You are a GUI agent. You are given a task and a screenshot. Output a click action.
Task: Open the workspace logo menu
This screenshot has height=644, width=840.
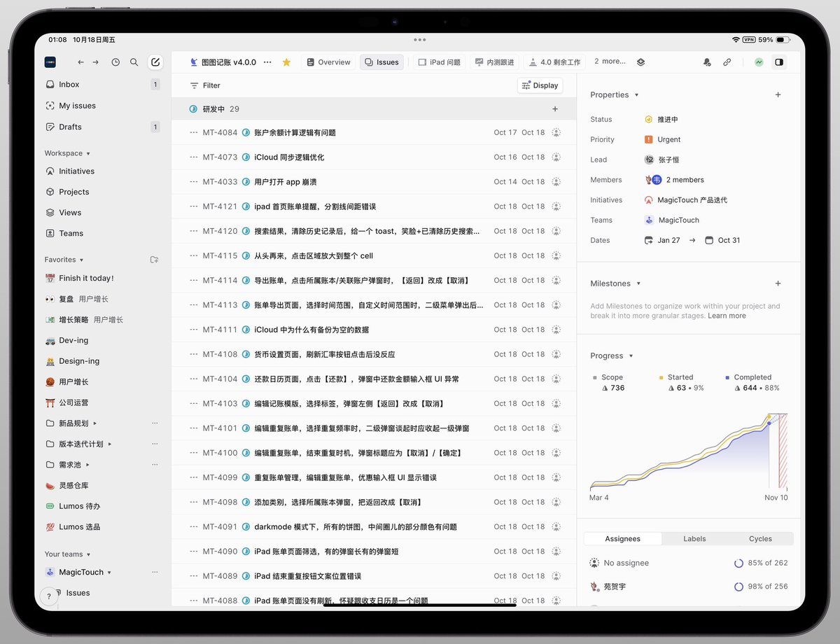click(50, 62)
